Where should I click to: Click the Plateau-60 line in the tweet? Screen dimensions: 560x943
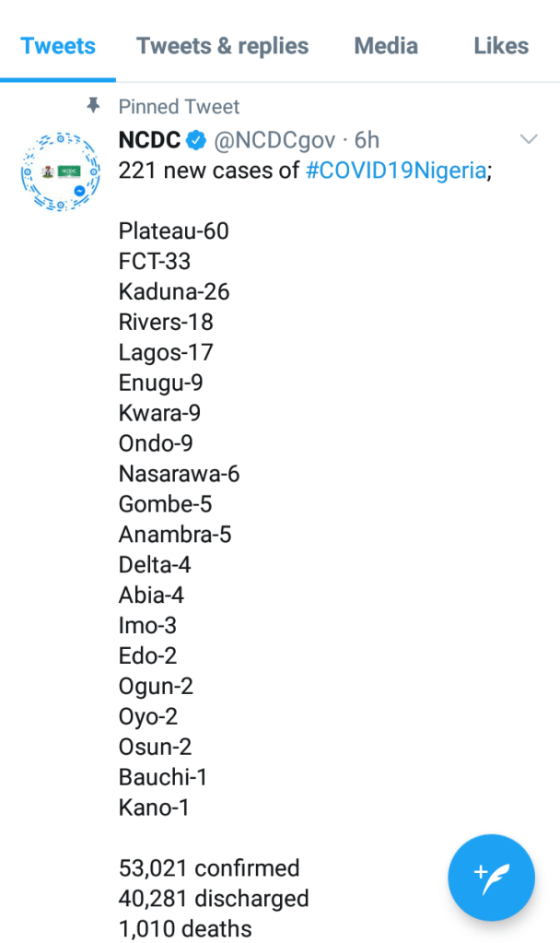click(173, 231)
